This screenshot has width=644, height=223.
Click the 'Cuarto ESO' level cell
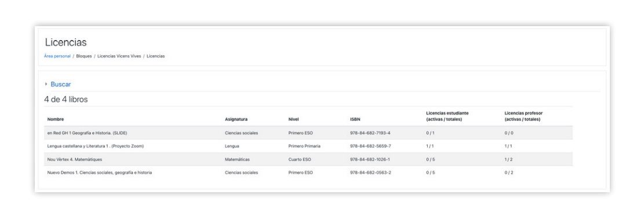click(300, 159)
